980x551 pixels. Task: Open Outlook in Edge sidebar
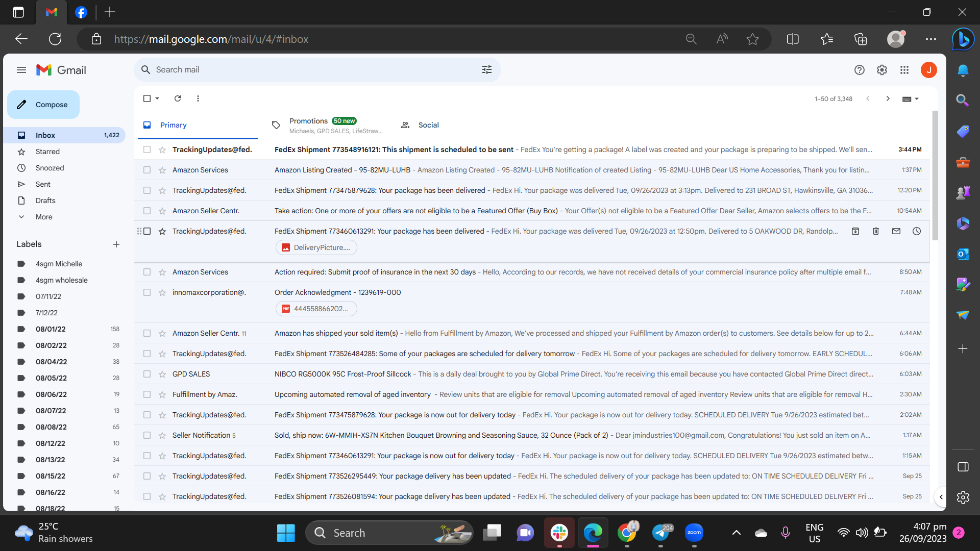point(963,254)
